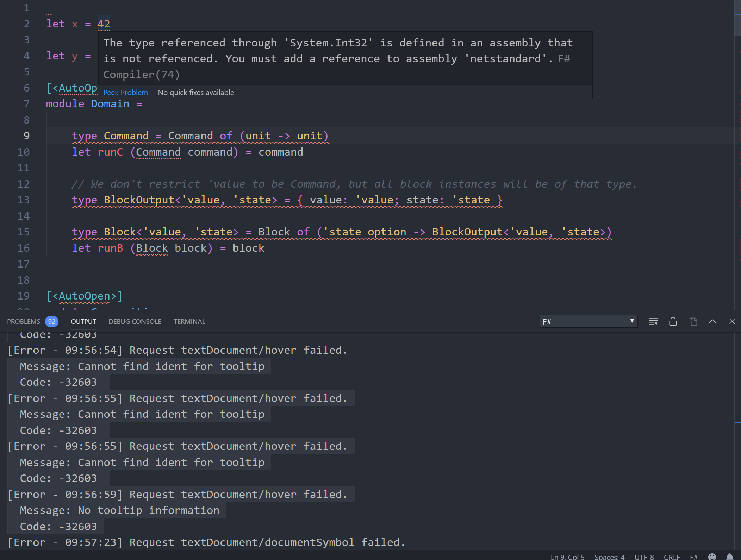Open the output log file in an editor

point(693,321)
